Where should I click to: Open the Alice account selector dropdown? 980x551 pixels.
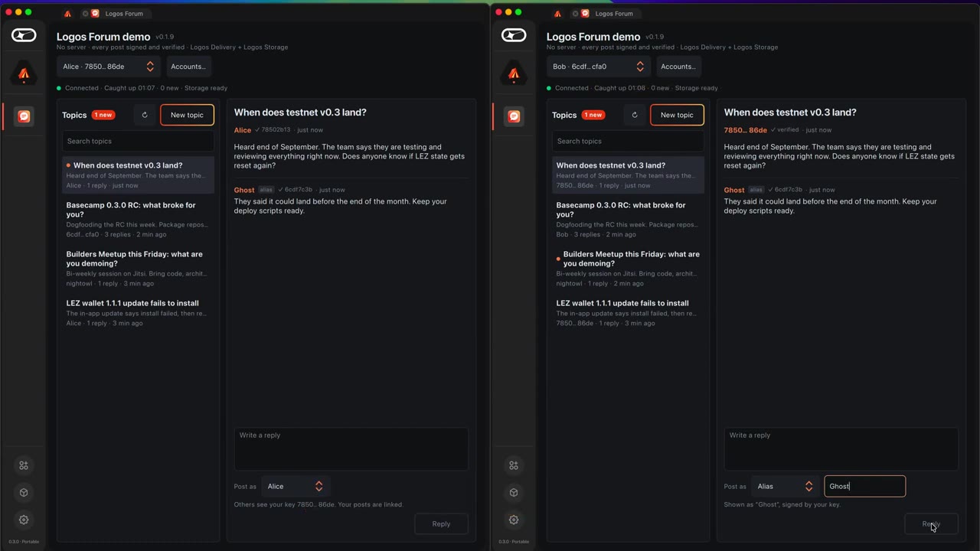109,67
